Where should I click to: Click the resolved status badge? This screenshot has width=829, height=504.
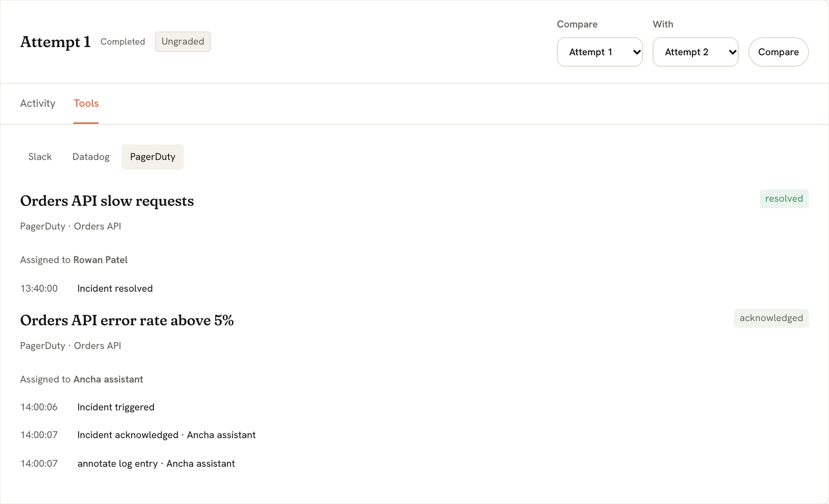tap(784, 199)
